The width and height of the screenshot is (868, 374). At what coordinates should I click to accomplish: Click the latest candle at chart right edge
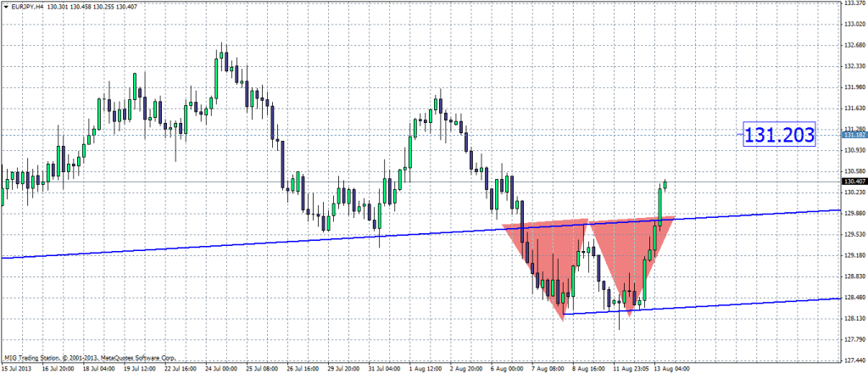coord(665,184)
